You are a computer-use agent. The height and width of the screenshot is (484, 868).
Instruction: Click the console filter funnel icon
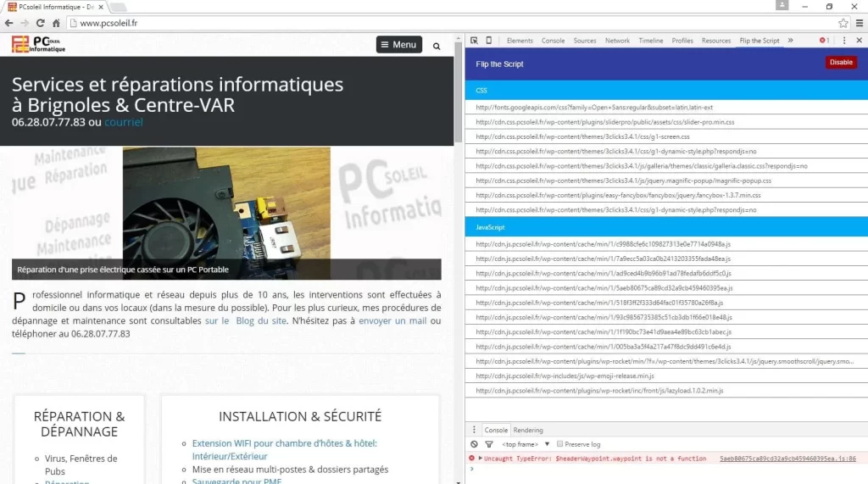[489, 444]
